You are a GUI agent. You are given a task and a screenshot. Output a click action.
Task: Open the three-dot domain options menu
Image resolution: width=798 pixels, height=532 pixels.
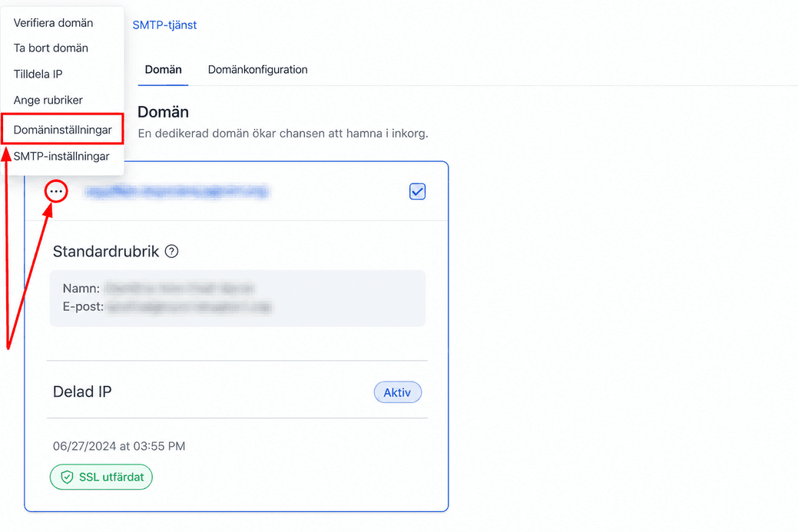(56, 192)
